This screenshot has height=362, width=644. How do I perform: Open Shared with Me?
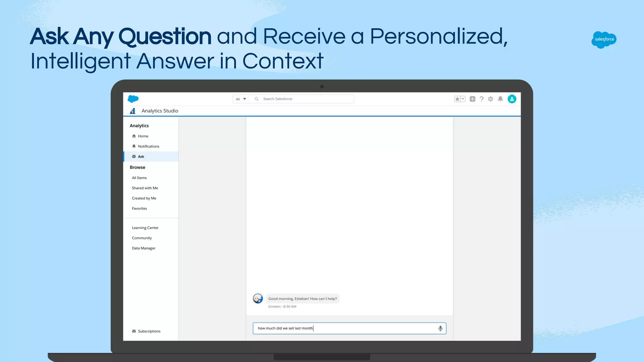[x=145, y=188]
